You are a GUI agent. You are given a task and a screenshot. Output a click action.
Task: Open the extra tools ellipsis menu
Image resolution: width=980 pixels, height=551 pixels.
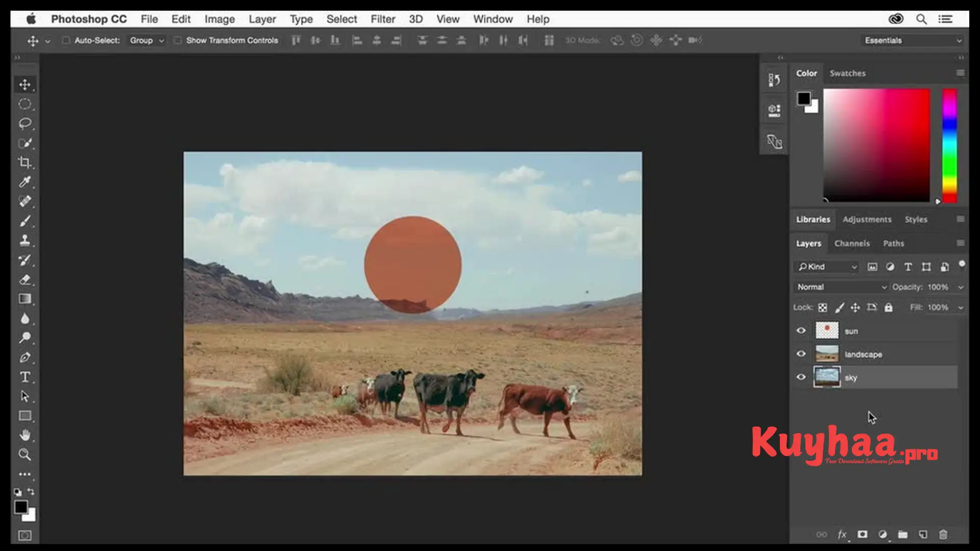[x=24, y=474]
